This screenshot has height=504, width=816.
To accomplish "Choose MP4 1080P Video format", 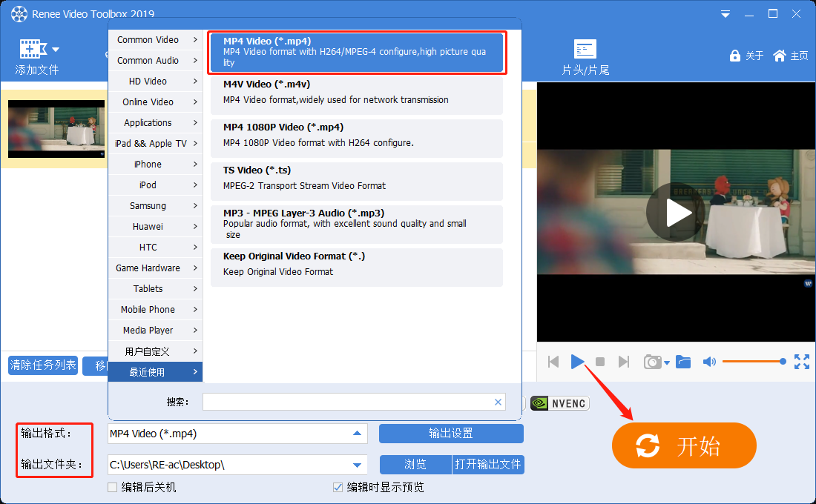I will [x=357, y=139].
